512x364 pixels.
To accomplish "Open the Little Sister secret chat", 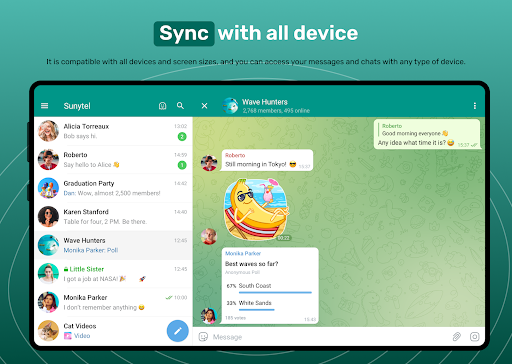I will [x=113, y=274].
